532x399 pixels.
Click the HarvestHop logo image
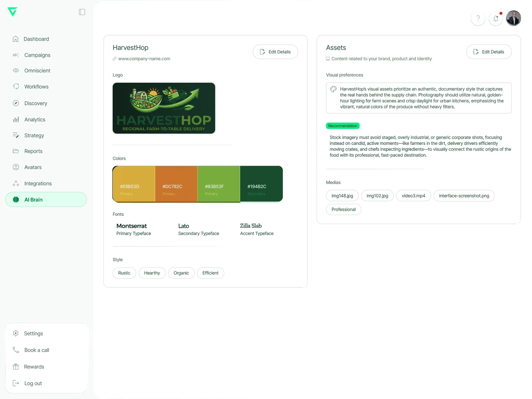pos(164,108)
